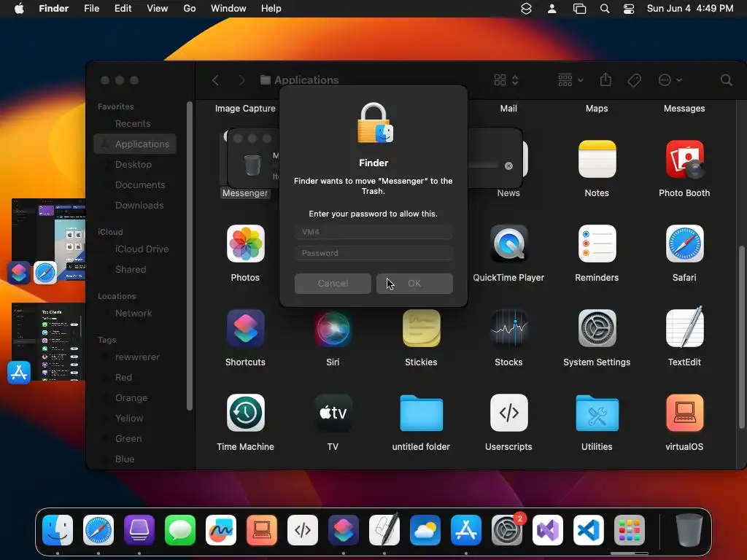Open Spotlight search in the menu bar

pyautogui.click(x=605, y=8)
